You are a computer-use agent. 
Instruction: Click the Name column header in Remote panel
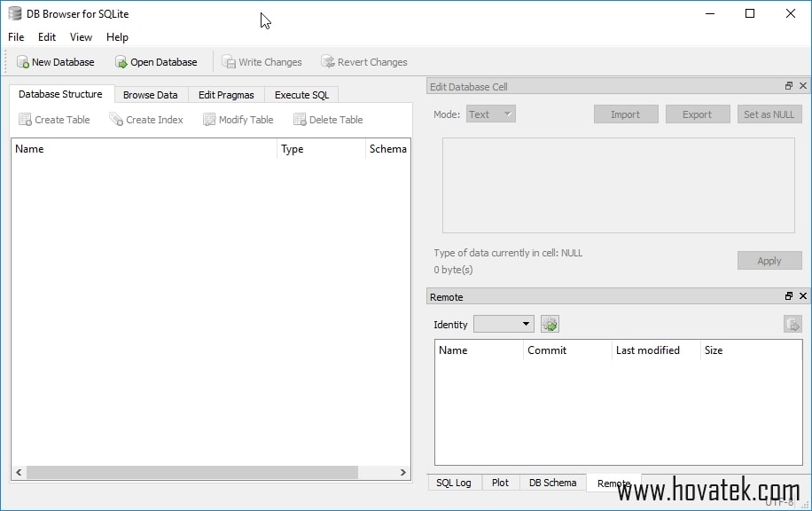pyautogui.click(x=479, y=350)
